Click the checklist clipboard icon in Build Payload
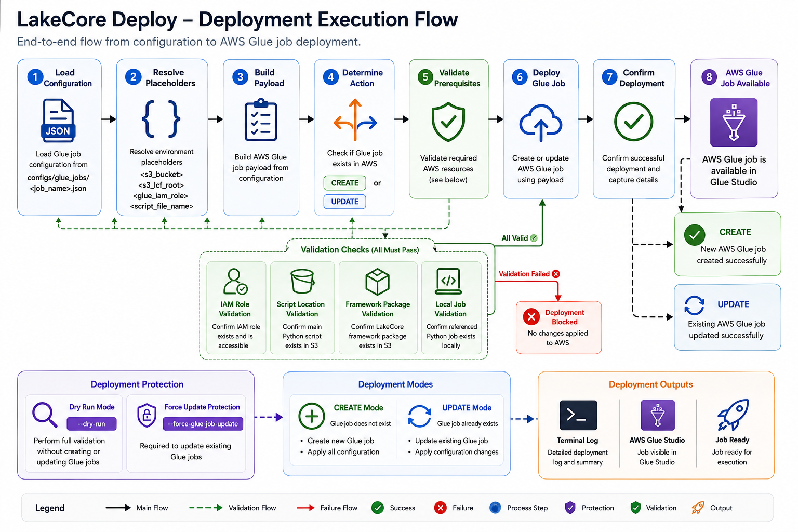Viewport: 798px width, 532px height. [261, 120]
